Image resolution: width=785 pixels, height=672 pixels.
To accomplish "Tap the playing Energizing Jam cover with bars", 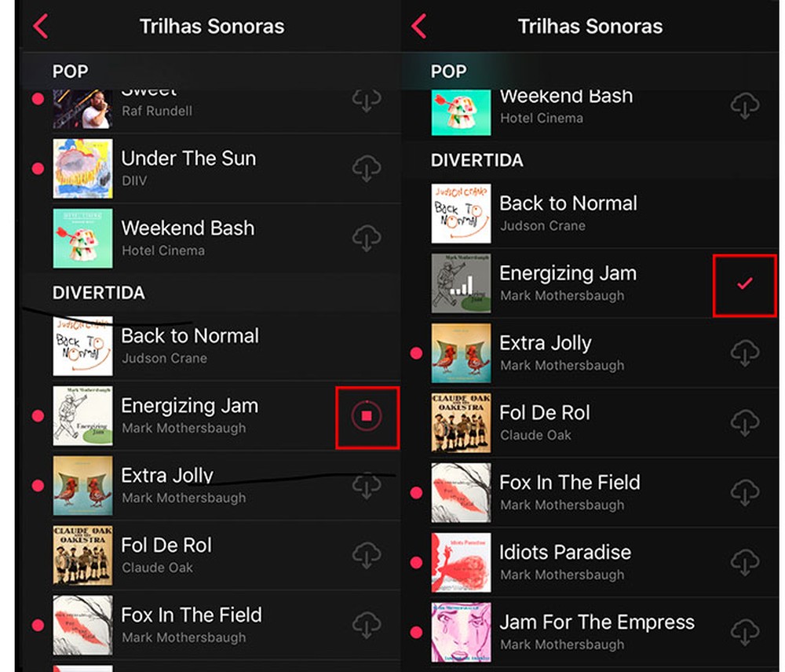I will (461, 283).
